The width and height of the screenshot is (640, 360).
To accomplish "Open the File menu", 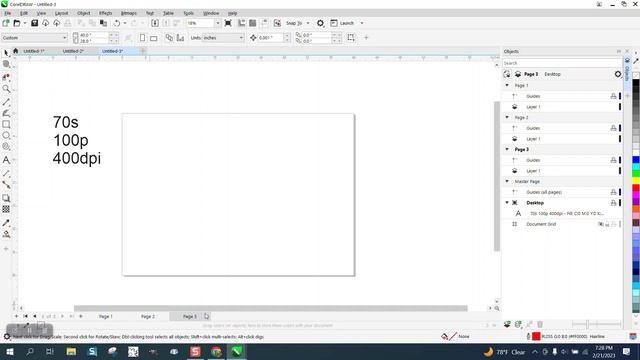I will tap(8, 13).
